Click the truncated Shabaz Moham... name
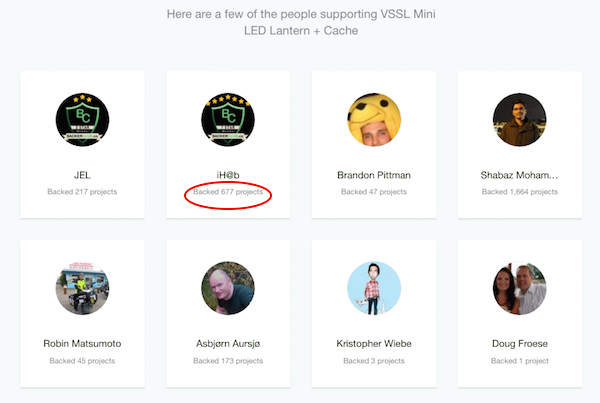 [520, 175]
